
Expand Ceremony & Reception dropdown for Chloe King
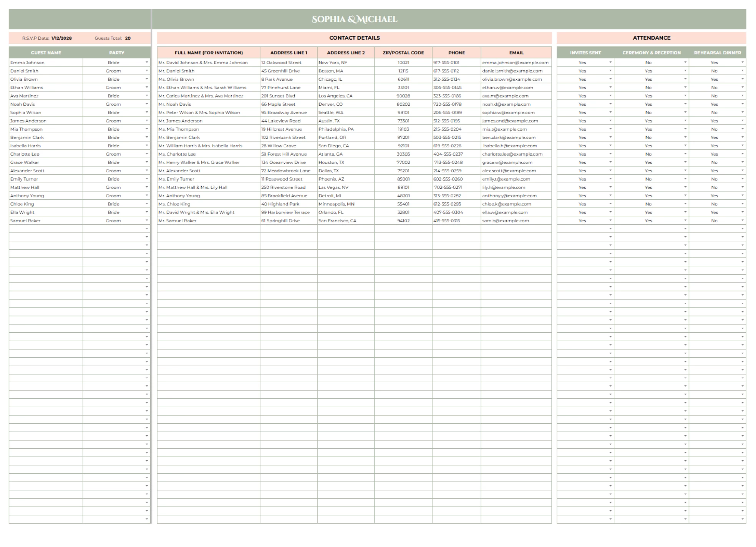[x=685, y=204]
